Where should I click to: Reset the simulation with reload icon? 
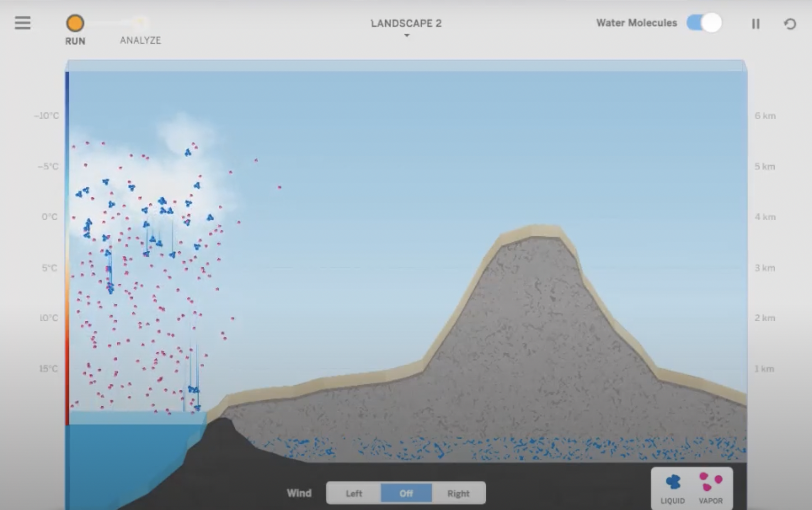click(790, 24)
